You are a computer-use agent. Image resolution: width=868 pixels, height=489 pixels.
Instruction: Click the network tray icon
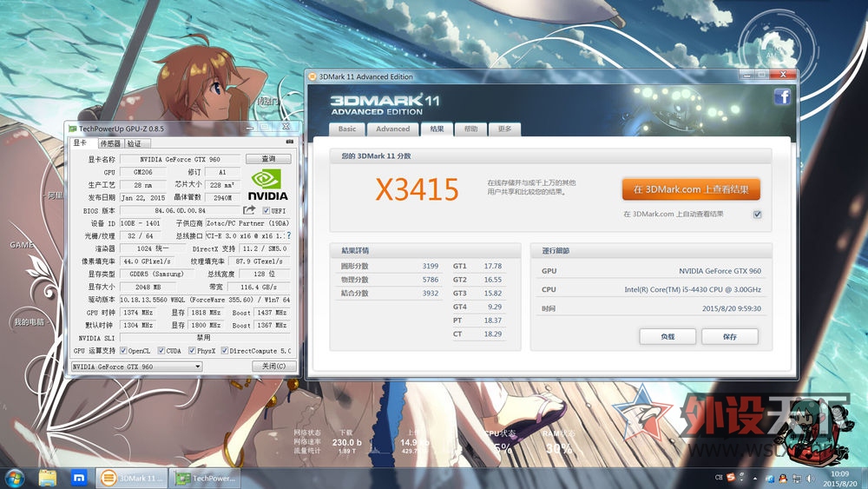tap(797, 478)
